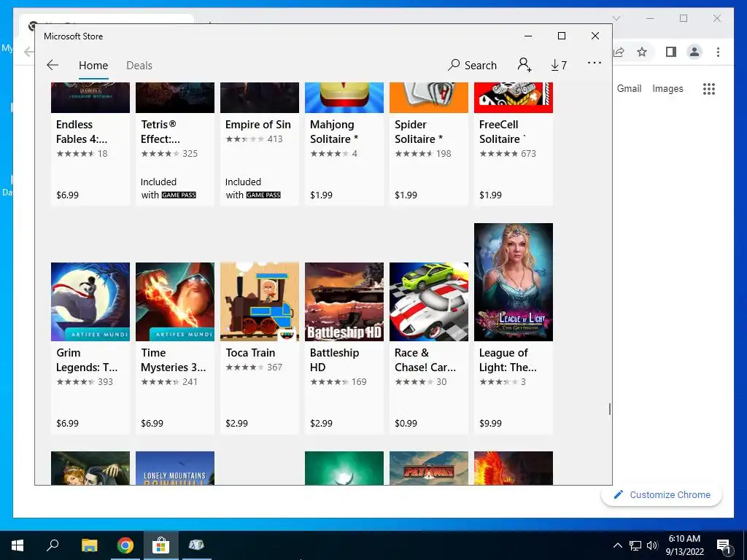
Task: Click the $9.99 price for League of Light
Action: 490,423
